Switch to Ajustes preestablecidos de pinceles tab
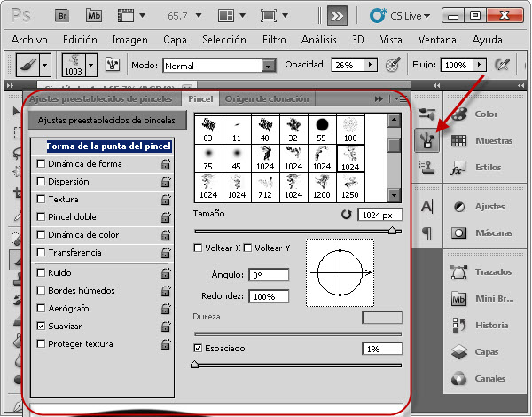The height and width of the screenshot is (417, 532). [101, 98]
